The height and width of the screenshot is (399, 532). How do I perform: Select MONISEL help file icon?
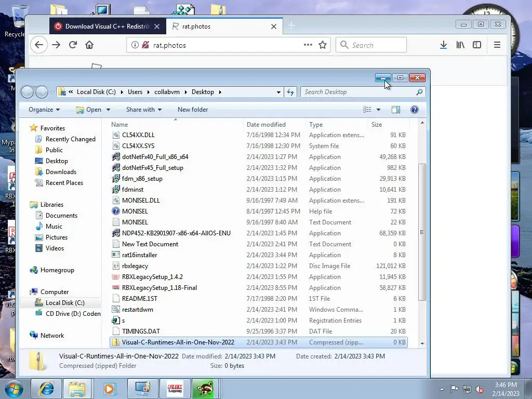(x=116, y=211)
